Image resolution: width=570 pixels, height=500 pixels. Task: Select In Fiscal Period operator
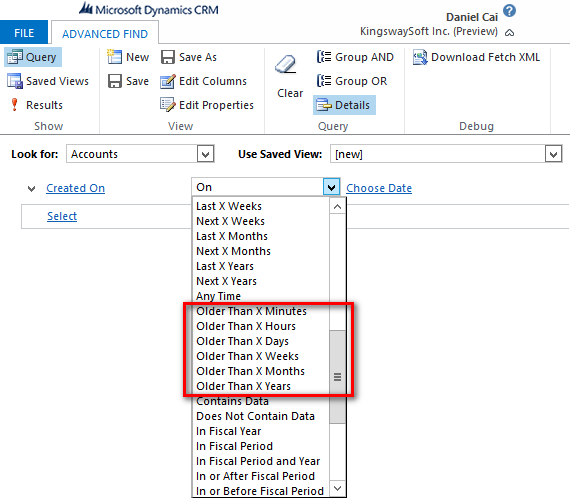click(x=261, y=446)
